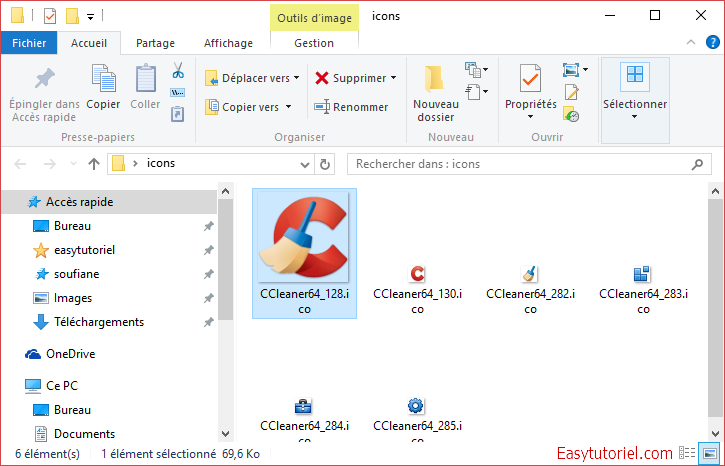
Task: Switch to the Accueil tab
Action: (x=89, y=43)
